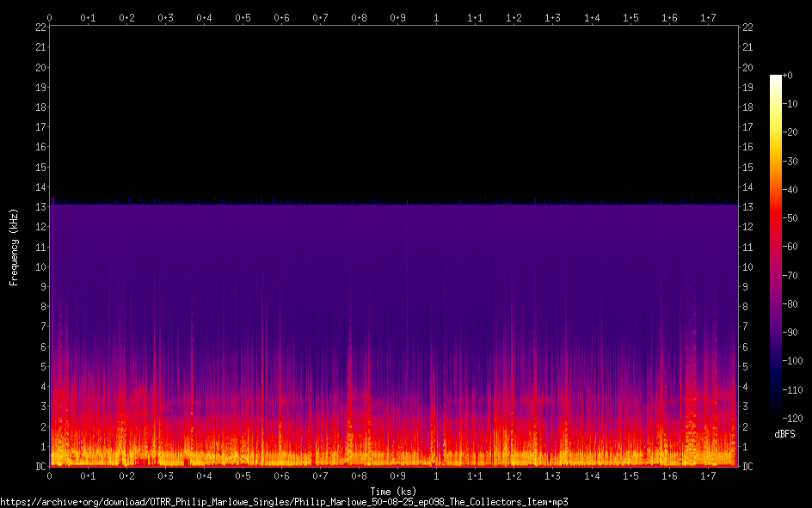This screenshot has height=508, width=812.
Task: Click the "Time (ks)" axis label
Action: pyautogui.click(x=393, y=491)
